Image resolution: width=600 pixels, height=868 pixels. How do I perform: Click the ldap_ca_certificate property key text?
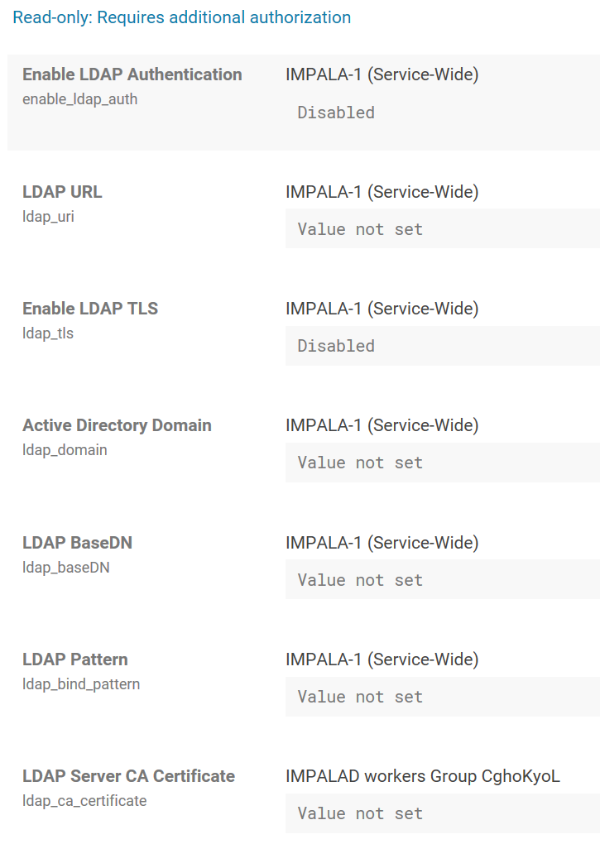point(84,801)
